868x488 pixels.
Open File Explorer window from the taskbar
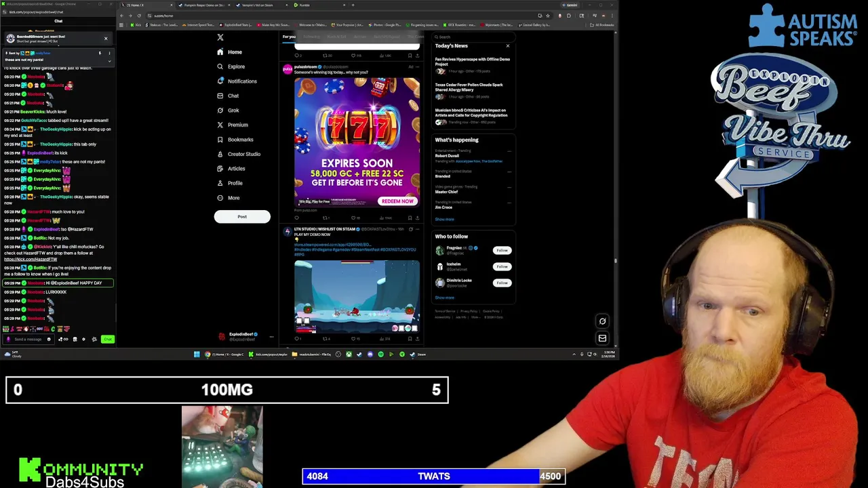click(x=311, y=354)
